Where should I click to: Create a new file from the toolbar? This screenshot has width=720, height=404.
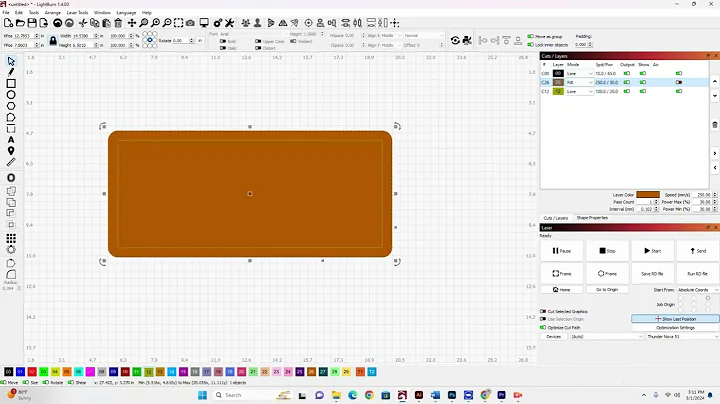(x=8, y=23)
